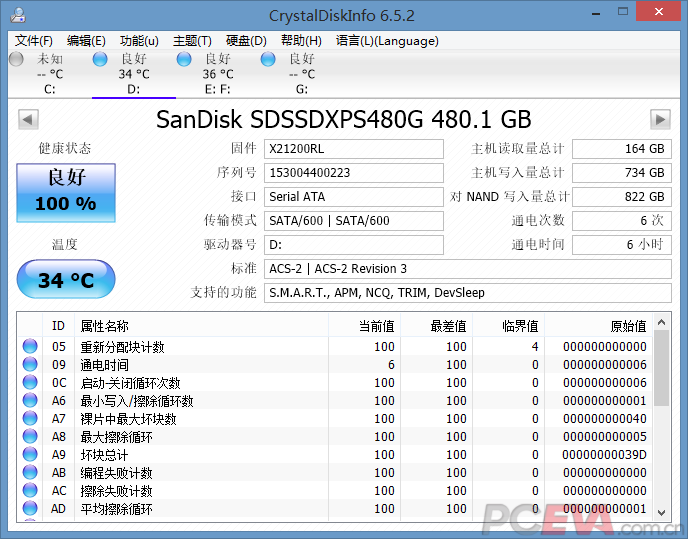Screen dimensions: 688x539
Task: Click host writes total 734 GB field
Action: click(x=622, y=173)
